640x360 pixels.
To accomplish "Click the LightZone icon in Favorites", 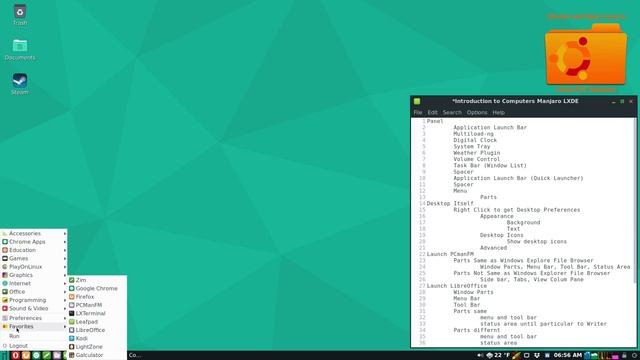I will point(72,347).
